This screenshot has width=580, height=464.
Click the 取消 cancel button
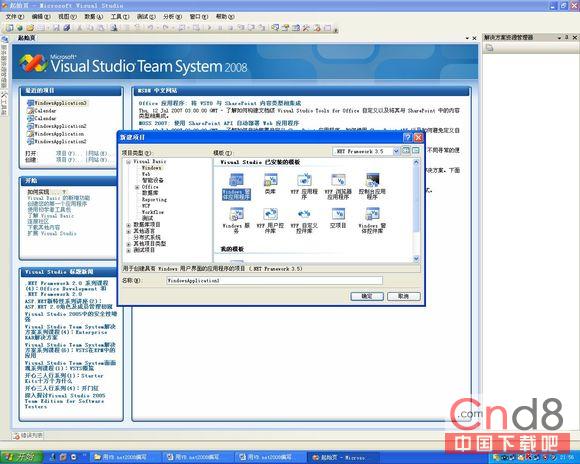pos(403,296)
